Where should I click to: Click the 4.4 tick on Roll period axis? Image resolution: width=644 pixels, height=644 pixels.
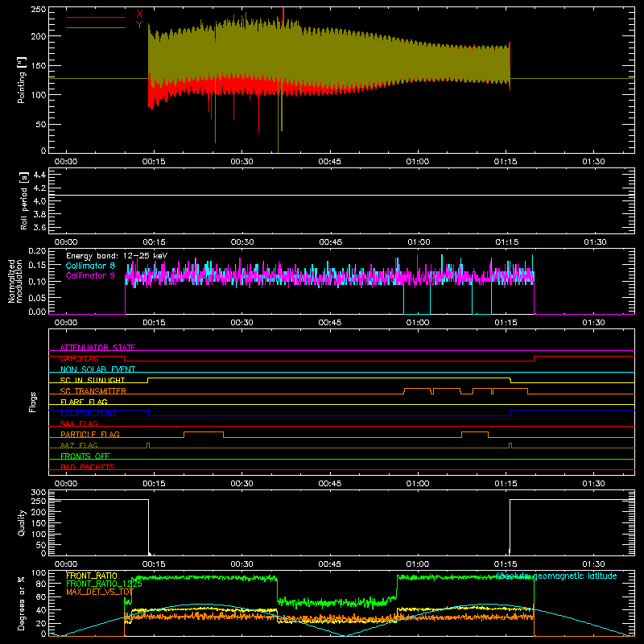39,175
